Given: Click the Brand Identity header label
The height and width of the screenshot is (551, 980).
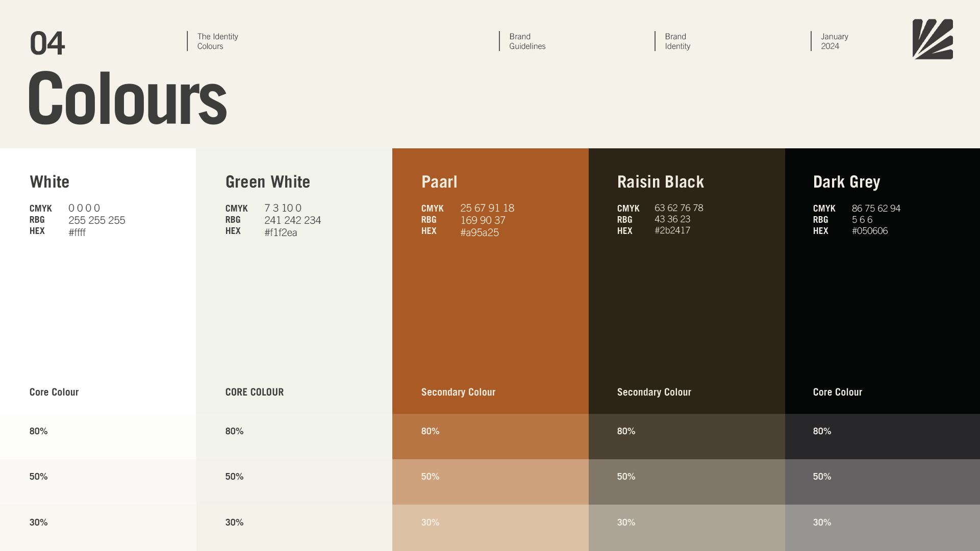Looking at the screenshot, I should pyautogui.click(x=677, y=41).
